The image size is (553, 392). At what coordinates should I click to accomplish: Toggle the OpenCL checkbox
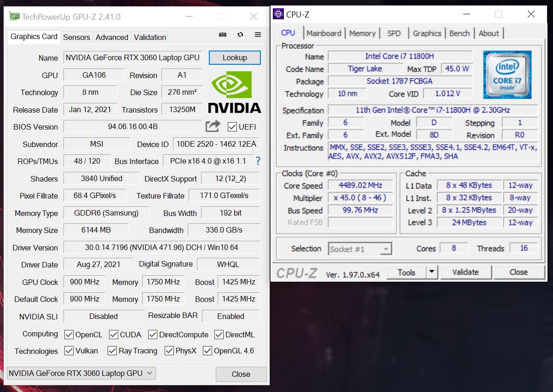pos(69,335)
